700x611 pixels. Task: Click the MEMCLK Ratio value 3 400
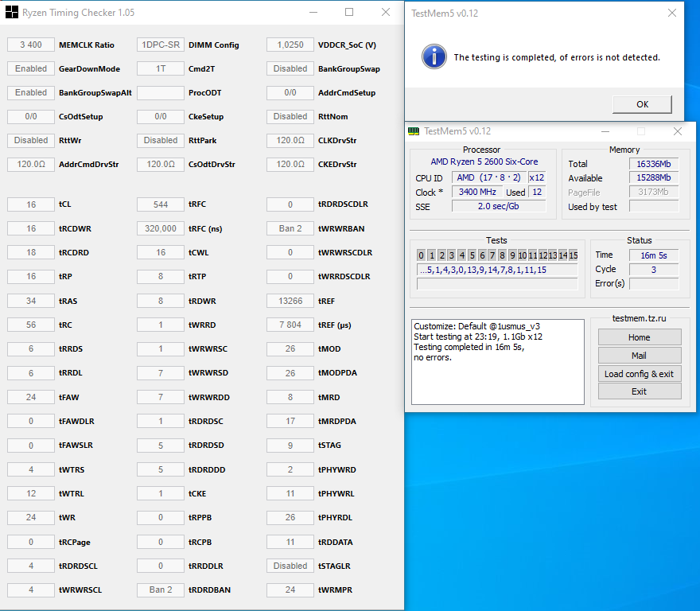(x=31, y=45)
